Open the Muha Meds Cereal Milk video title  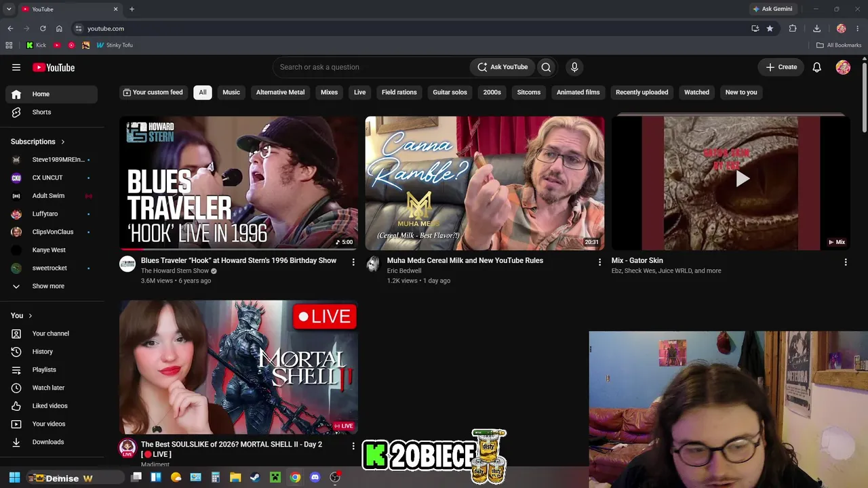[465, 260]
